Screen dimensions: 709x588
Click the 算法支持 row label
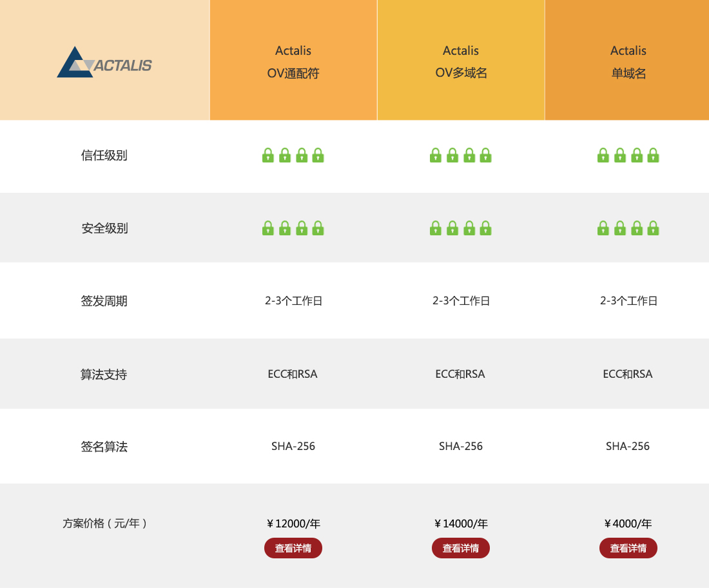[104, 374]
